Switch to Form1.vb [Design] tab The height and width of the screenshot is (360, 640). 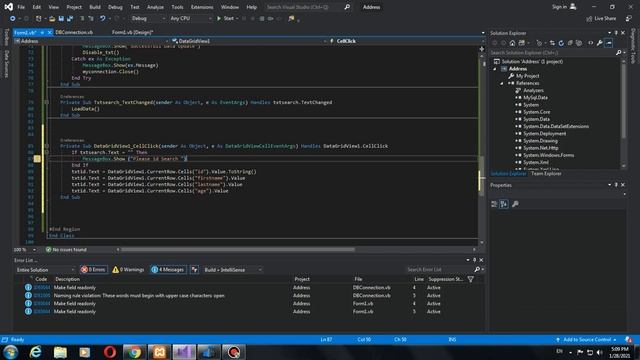[x=132, y=32]
